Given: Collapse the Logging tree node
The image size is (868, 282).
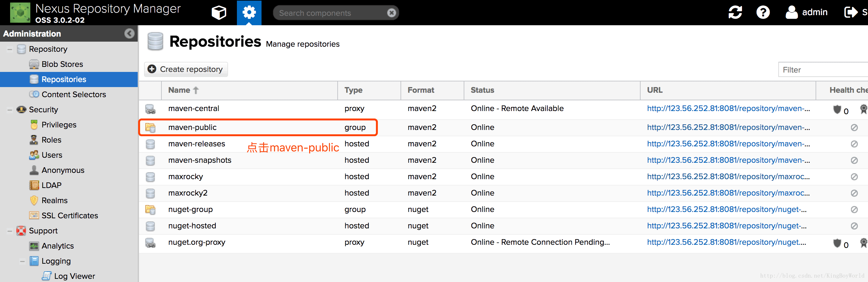Looking at the screenshot, I should (x=22, y=261).
